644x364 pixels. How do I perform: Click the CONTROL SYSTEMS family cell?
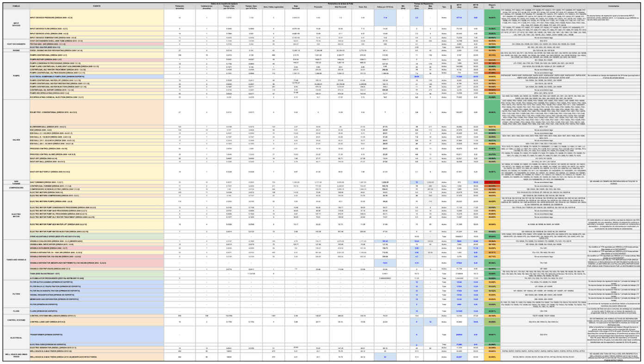tap(16, 320)
